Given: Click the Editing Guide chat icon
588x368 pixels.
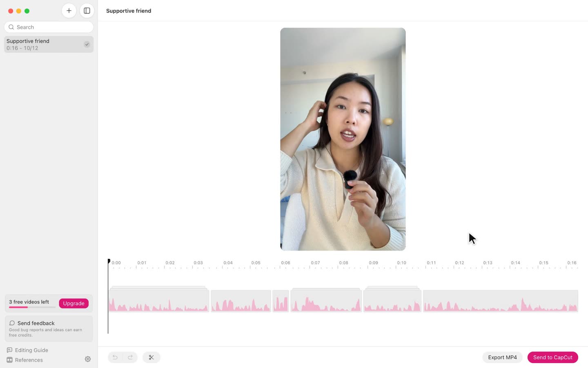Looking at the screenshot, I should 9,350.
